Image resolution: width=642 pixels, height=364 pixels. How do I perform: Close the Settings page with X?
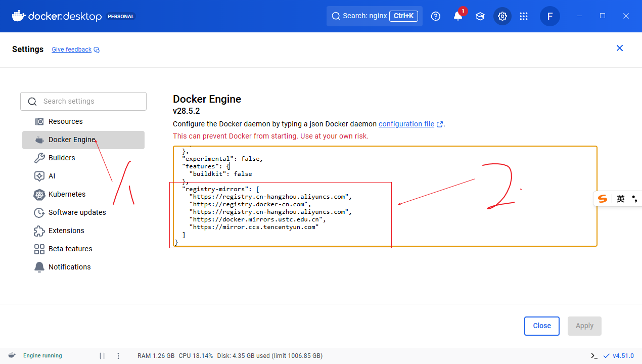[620, 48]
